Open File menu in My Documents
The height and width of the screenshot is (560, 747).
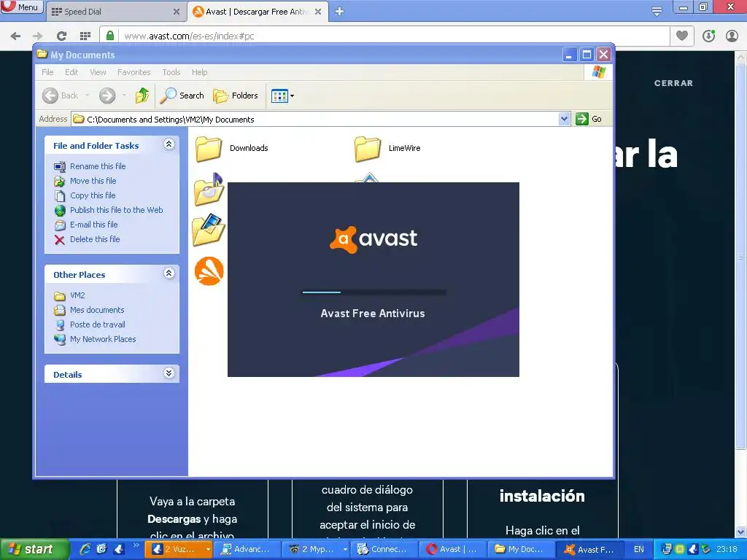click(x=47, y=72)
